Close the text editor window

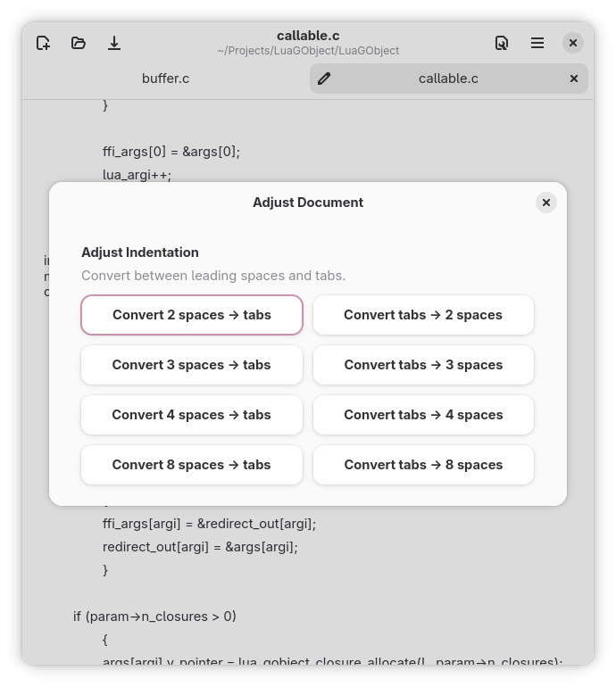[573, 43]
